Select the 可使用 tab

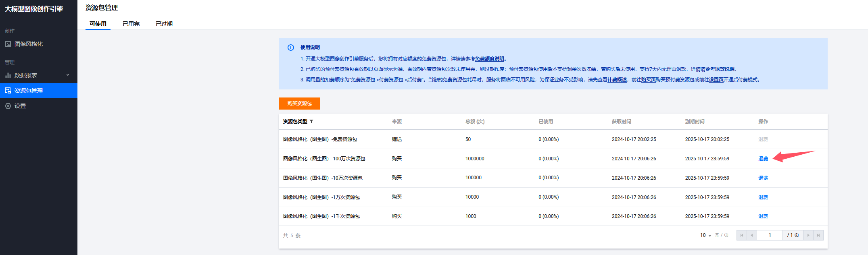click(98, 24)
